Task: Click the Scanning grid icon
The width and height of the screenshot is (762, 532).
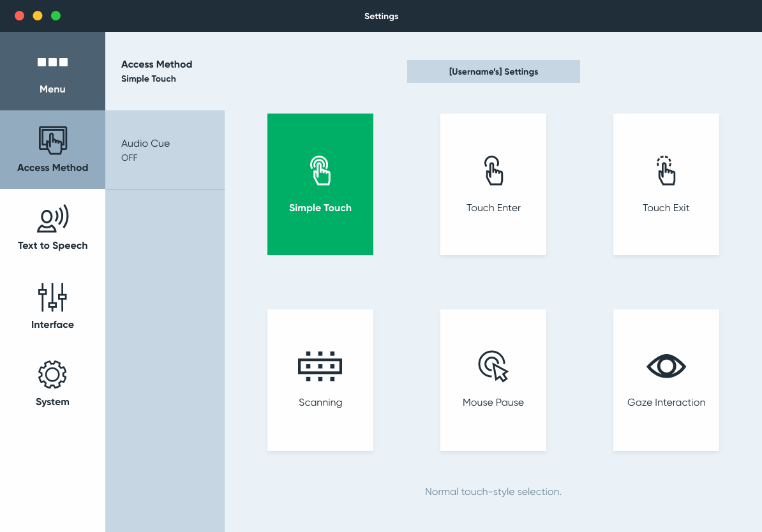Action: tap(320, 366)
